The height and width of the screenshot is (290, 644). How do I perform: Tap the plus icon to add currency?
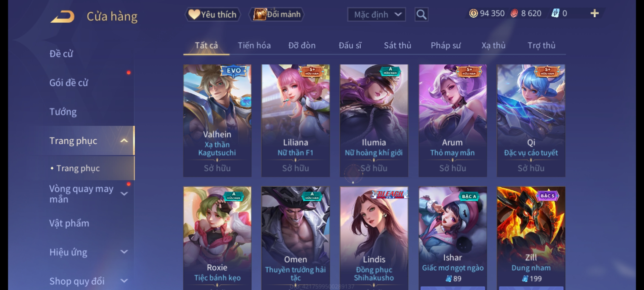pyautogui.click(x=594, y=13)
